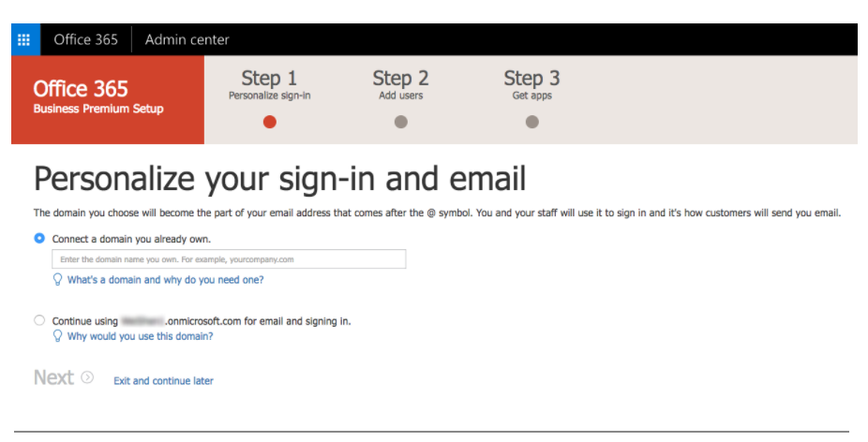Click the lightbulb icon beside "What's a domain"
The height and width of the screenshot is (442, 868).
[57, 279]
